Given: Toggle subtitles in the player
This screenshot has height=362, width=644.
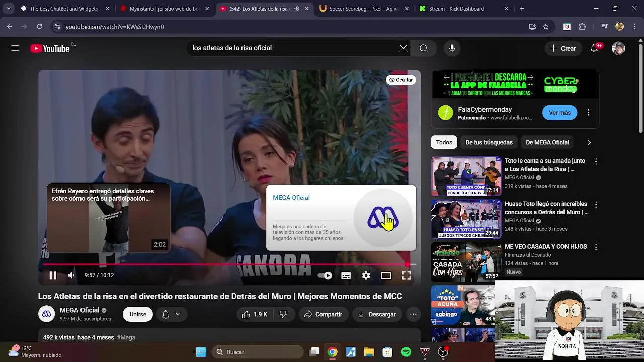Looking at the screenshot, I should 346,275.
